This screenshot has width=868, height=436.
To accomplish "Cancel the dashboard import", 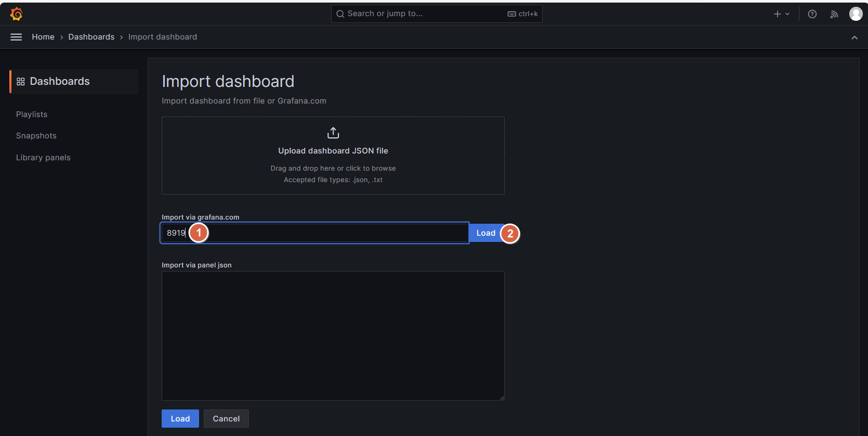I will point(226,419).
